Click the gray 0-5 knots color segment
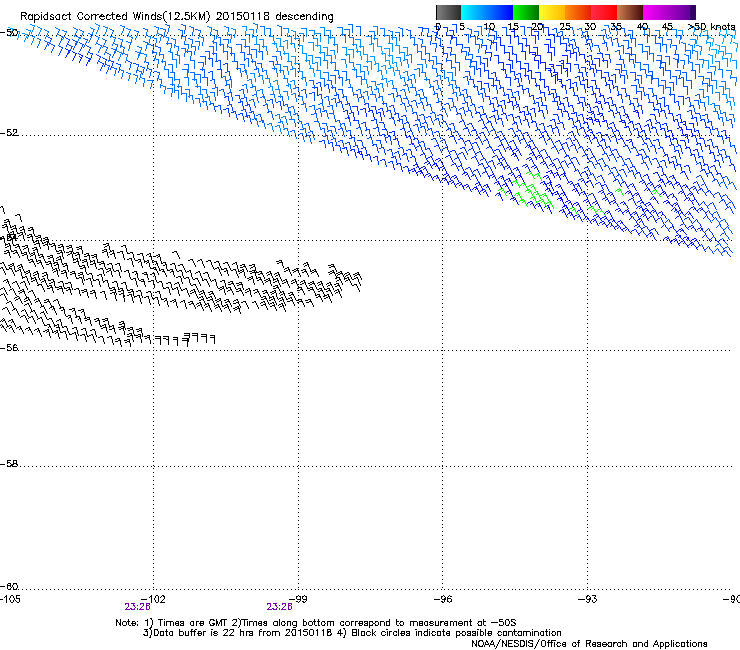The image size is (740, 650). pyautogui.click(x=448, y=12)
